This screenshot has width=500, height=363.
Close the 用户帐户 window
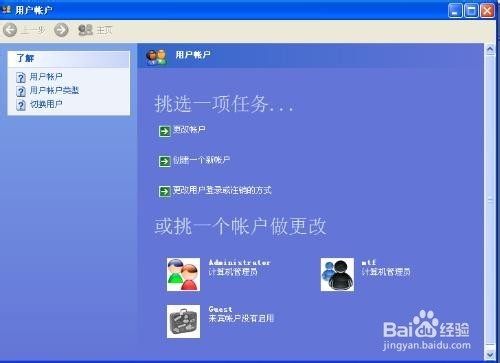click(487, 11)
